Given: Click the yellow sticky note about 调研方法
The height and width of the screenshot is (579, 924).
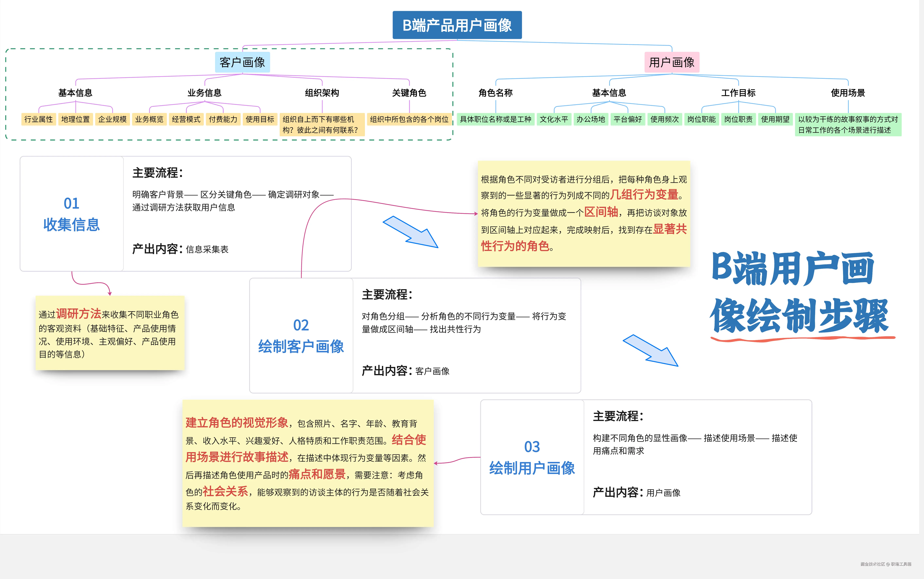Looking at the screenshot, I should [110, 333].
